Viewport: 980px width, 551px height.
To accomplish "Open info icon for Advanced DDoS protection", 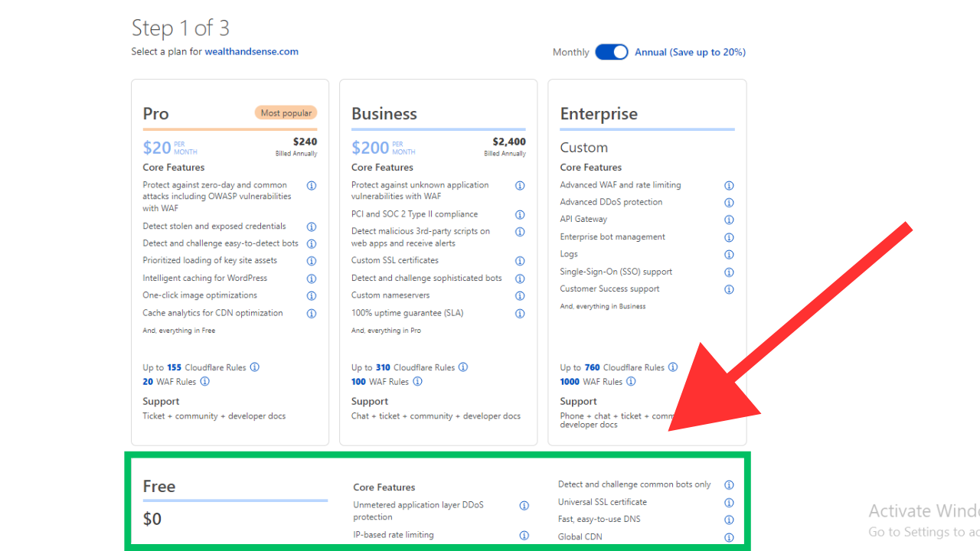I will coord(728,202).
